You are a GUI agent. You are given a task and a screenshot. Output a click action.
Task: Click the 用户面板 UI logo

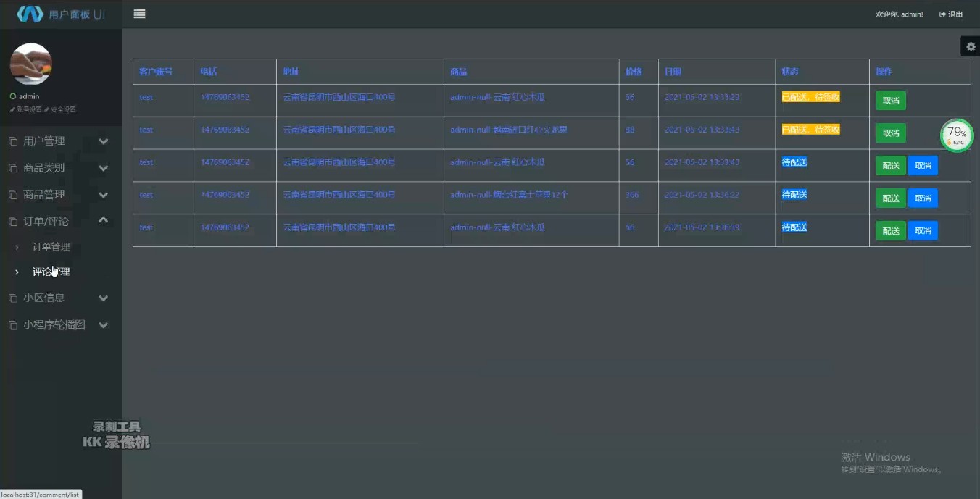click(x=61, y=14)
